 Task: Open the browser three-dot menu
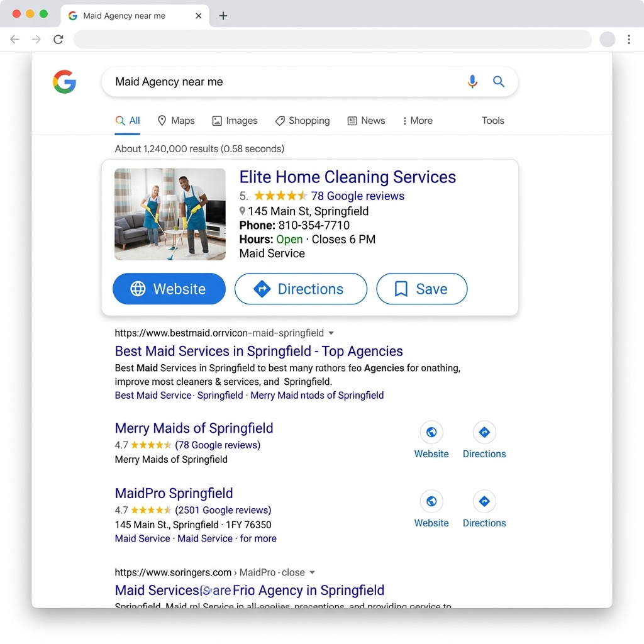tap(629, 40)
